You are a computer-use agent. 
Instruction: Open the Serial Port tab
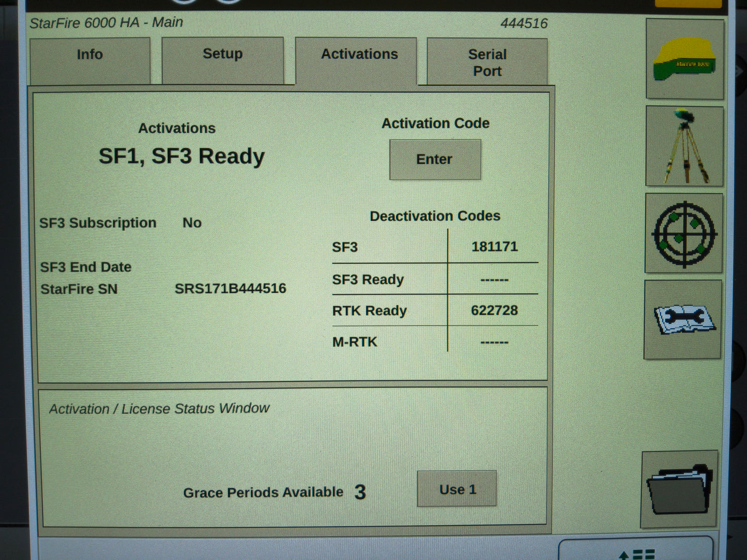(x=487, y=62)
